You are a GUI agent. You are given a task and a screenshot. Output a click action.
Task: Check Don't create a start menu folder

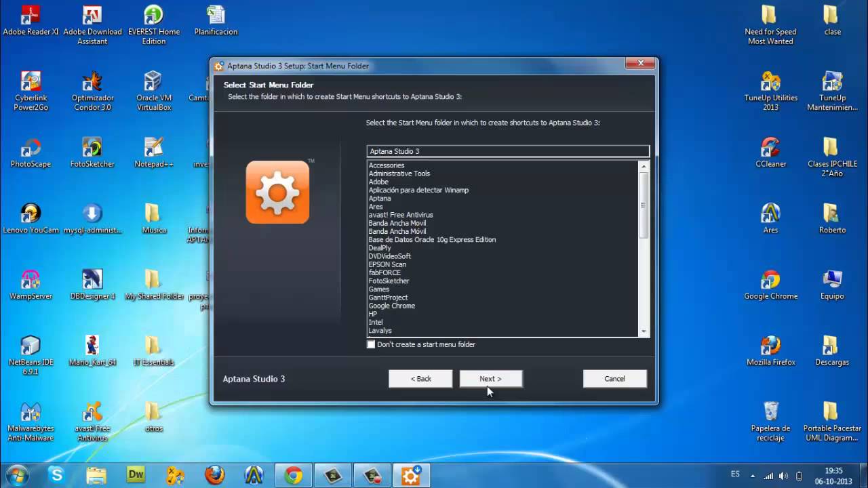click(x=371, y=344)
